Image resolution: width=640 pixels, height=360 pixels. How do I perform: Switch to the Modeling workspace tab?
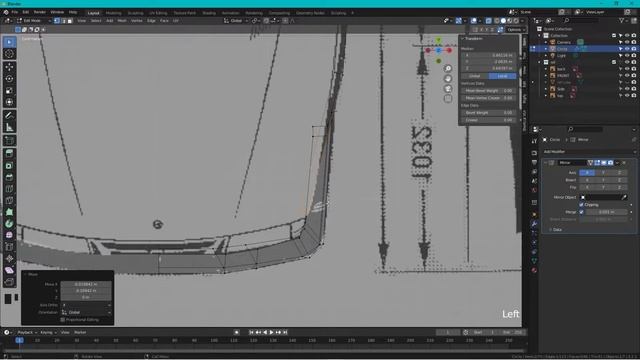[x=113, y=13]
